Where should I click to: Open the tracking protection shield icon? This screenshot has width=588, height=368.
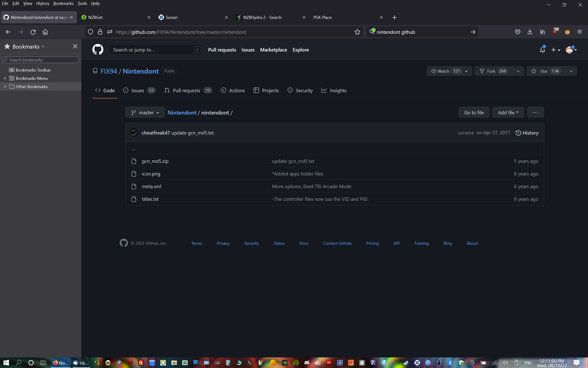90,32
